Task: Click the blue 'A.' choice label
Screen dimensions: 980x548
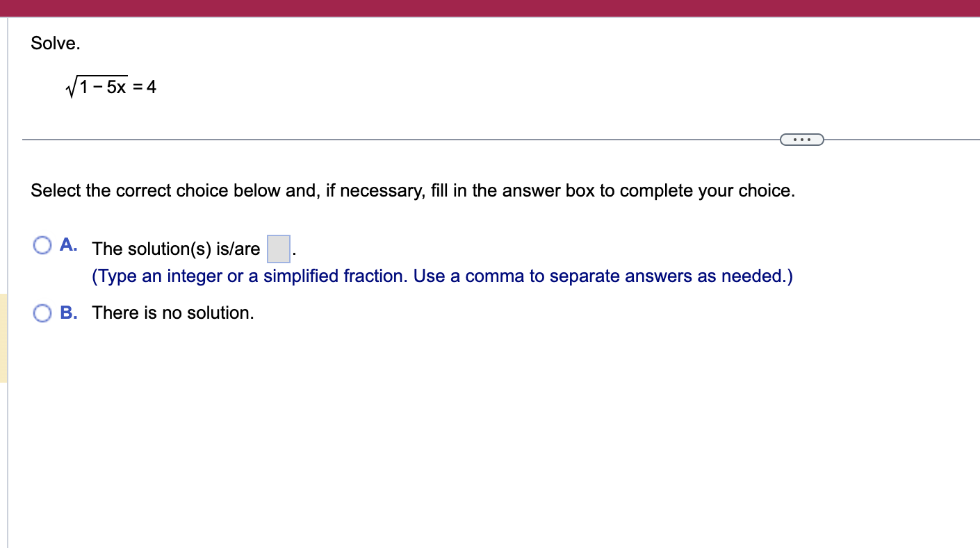Action: point(68,244)
